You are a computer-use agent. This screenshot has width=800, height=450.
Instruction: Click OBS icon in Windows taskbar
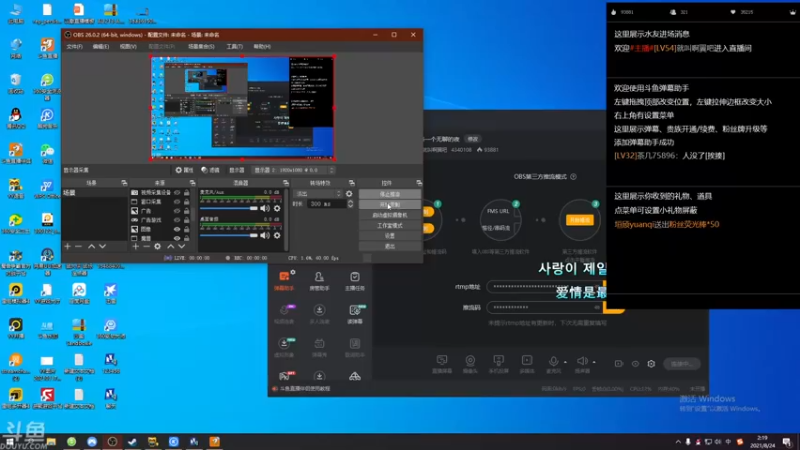pyautogui.click(x=112, y=442)
